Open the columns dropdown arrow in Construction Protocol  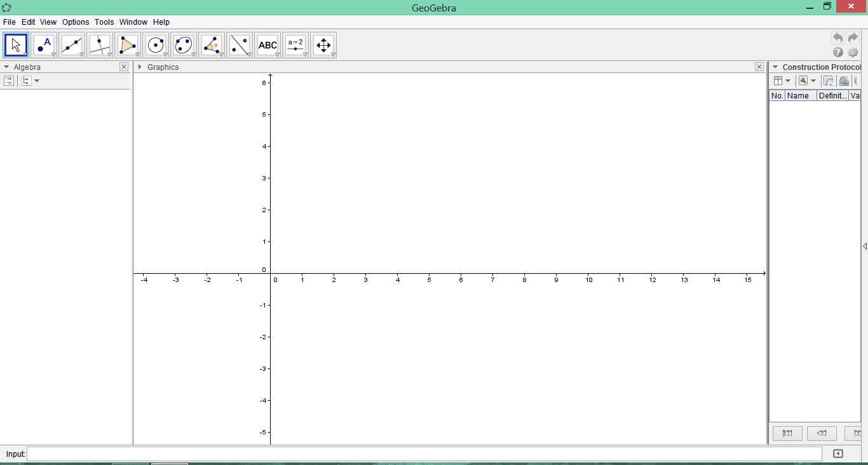788,81
